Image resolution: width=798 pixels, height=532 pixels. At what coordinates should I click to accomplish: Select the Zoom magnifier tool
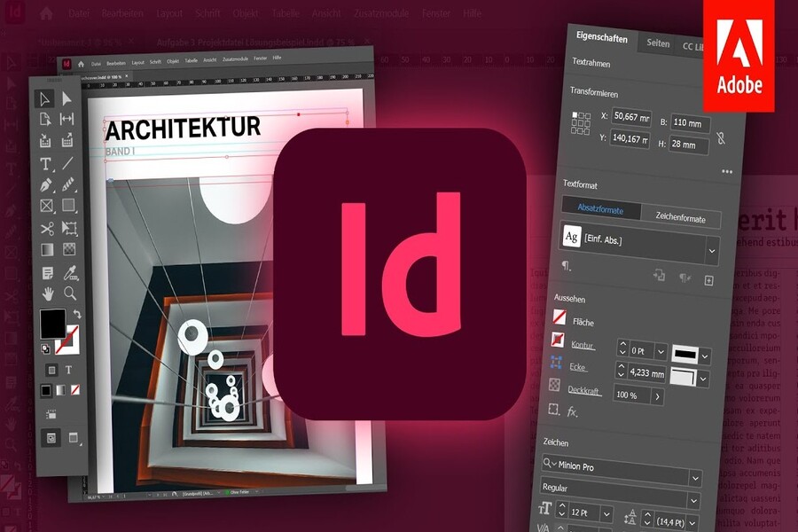click(x=68, y=293)
